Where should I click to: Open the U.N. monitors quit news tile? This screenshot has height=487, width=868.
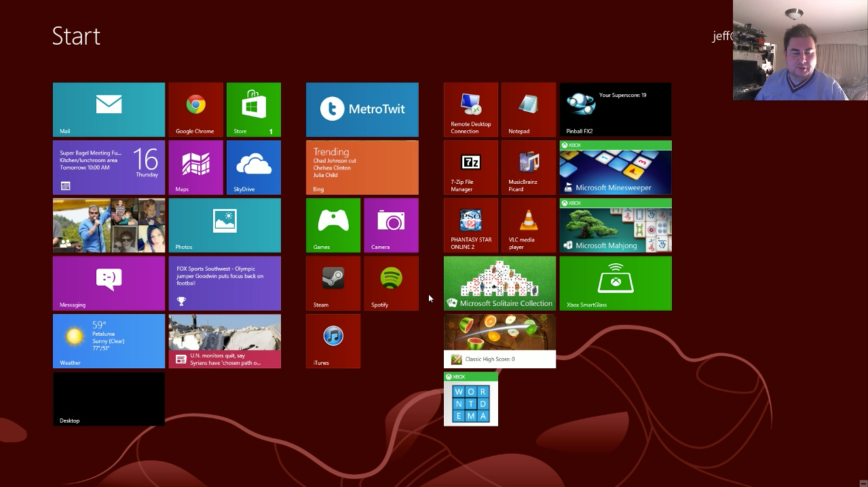pyautogui.click(x=225, y=341)
